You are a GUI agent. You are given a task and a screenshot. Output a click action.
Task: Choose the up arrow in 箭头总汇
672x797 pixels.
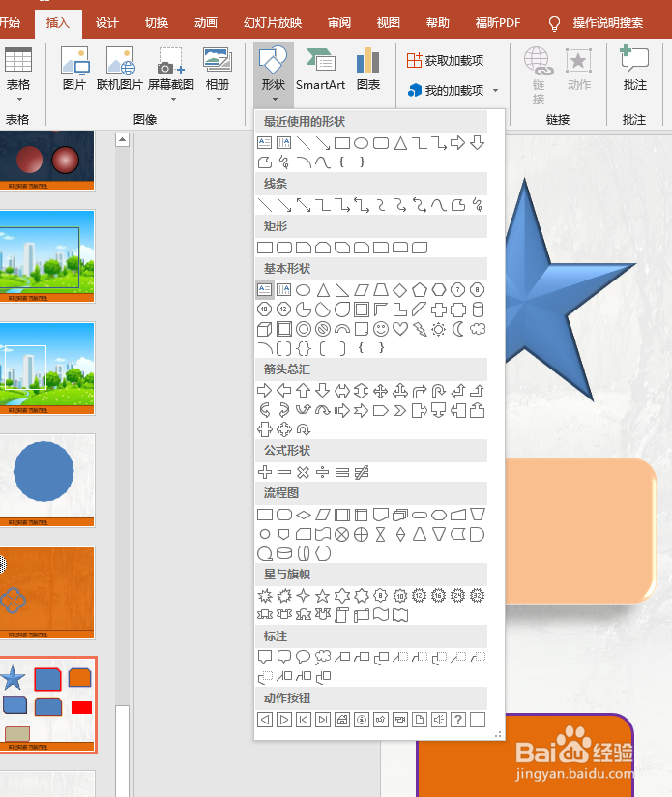[x=304, y=391]
